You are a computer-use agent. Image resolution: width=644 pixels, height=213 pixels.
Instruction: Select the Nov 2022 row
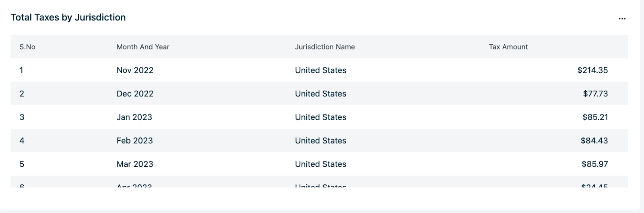tap(135, 70)
